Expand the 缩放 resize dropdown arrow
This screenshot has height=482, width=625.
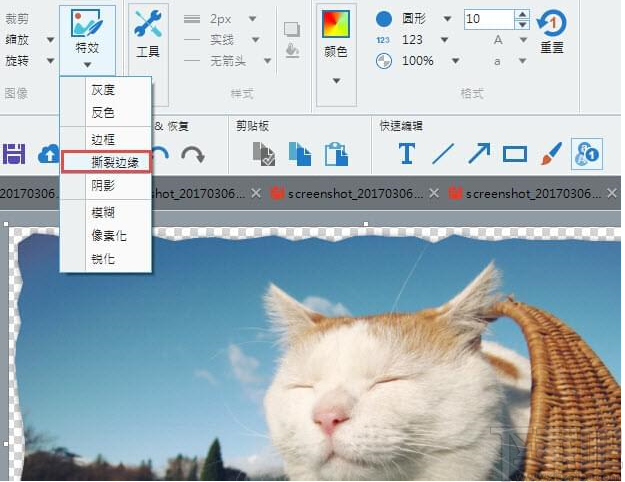(x=51, y=40)
